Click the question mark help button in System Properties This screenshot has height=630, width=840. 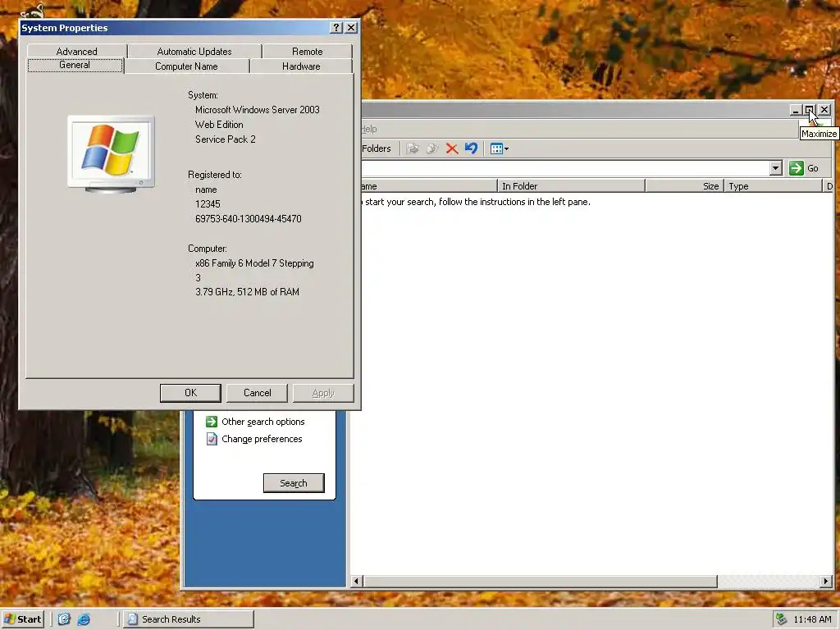[x=336, y=28]
